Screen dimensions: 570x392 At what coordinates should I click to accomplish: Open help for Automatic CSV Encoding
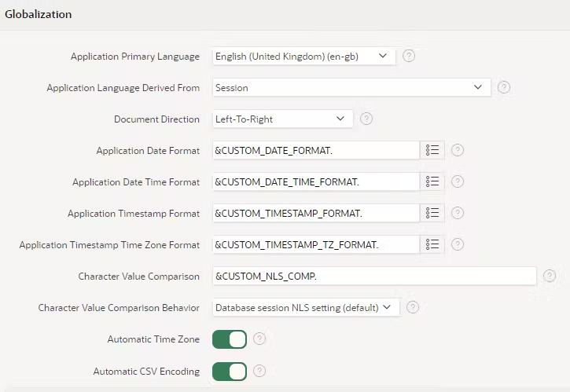(x=259, y=371)
